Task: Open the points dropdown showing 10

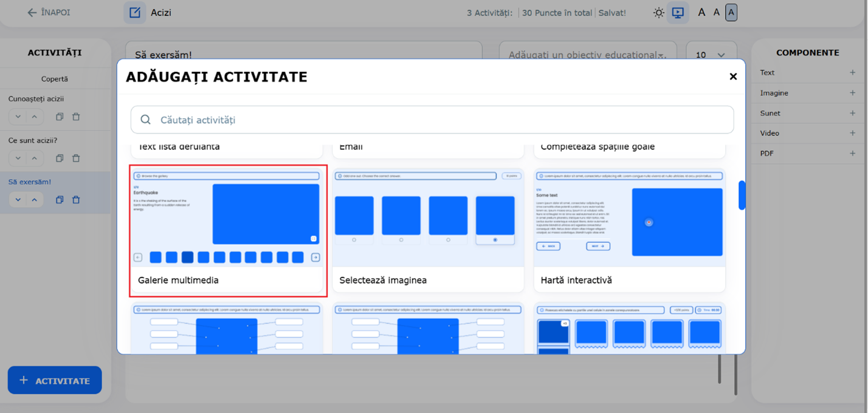Action: (711, 55)
